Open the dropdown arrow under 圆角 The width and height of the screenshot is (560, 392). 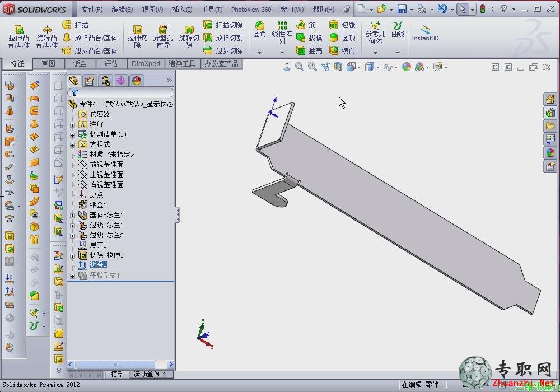pos(260,53)
